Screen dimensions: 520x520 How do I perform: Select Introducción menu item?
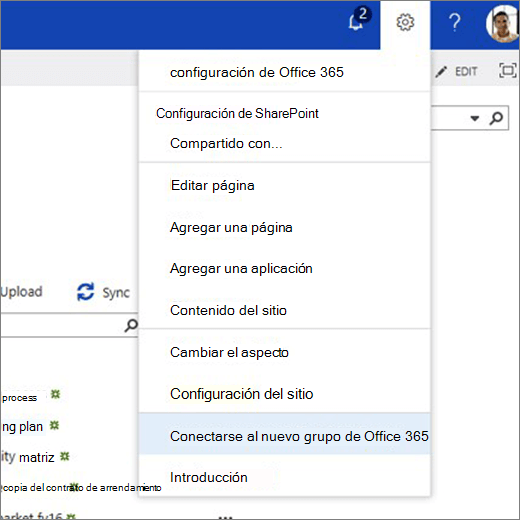[x=209, y=477]
